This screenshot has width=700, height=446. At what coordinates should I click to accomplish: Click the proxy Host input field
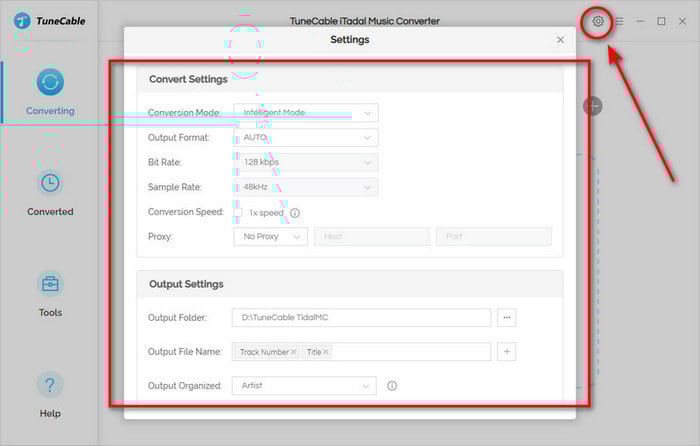point(372,237)
